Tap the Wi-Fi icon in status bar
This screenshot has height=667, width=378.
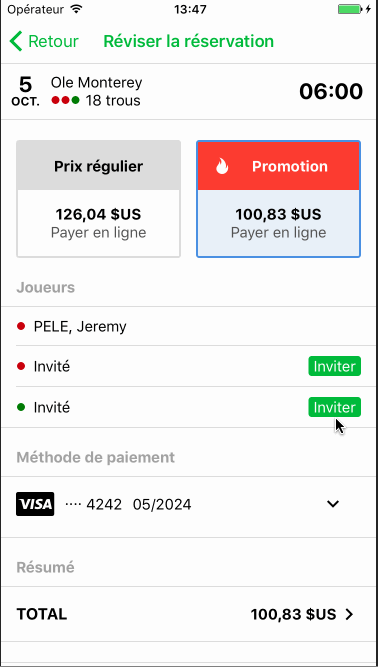click(x=76, y=9)
